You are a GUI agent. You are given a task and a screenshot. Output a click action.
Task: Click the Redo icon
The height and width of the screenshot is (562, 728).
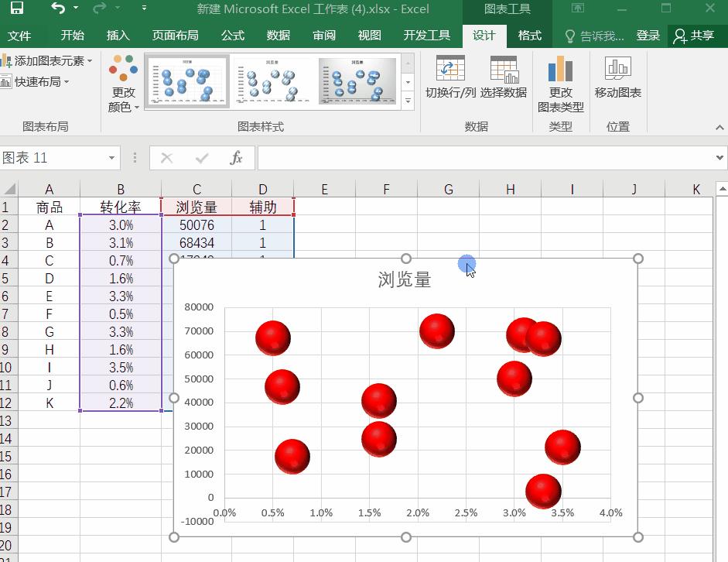pyautogui.click(x=97, y=9)
